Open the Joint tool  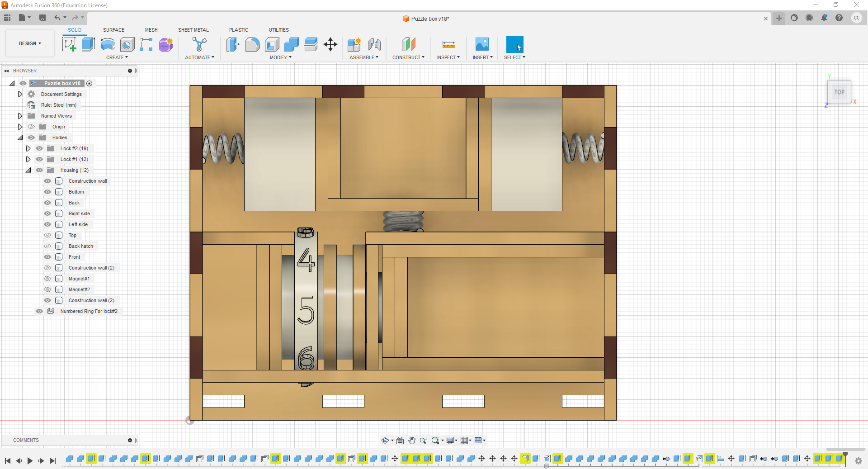click(374, 45)
